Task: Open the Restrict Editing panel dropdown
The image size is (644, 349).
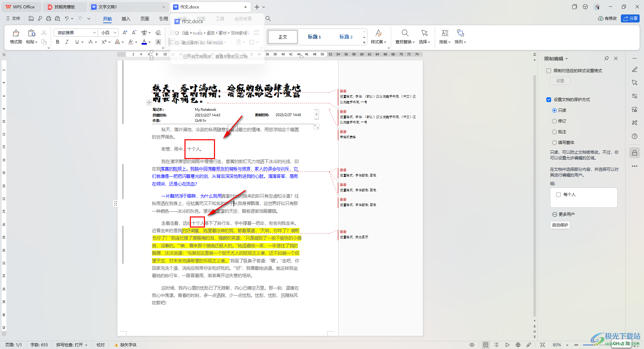Action: tap(567, 59)
